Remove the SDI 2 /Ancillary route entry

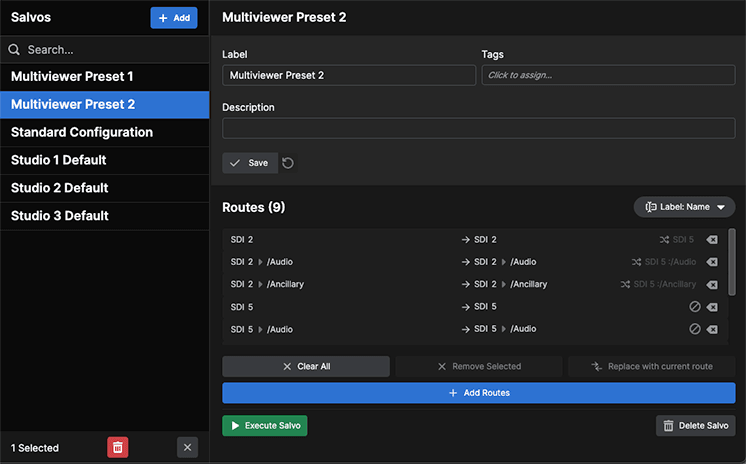(x=712, y=285)
